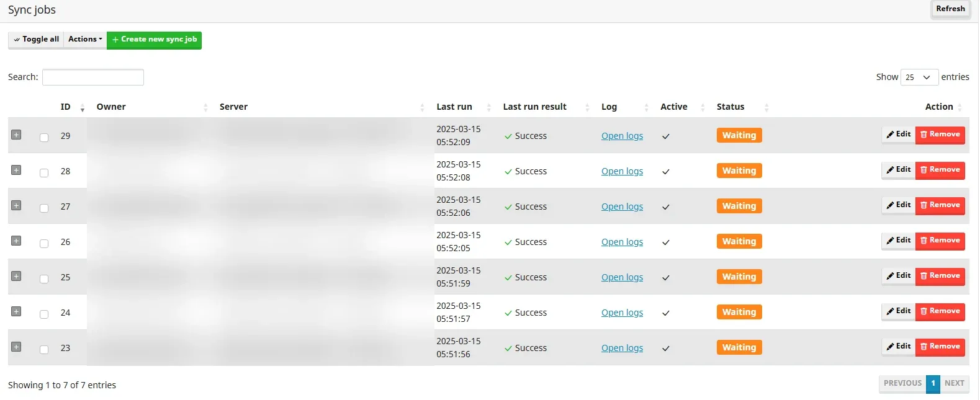Edit sync job 29
This screenshot has height=400, width=980.
tap(898, 135)
